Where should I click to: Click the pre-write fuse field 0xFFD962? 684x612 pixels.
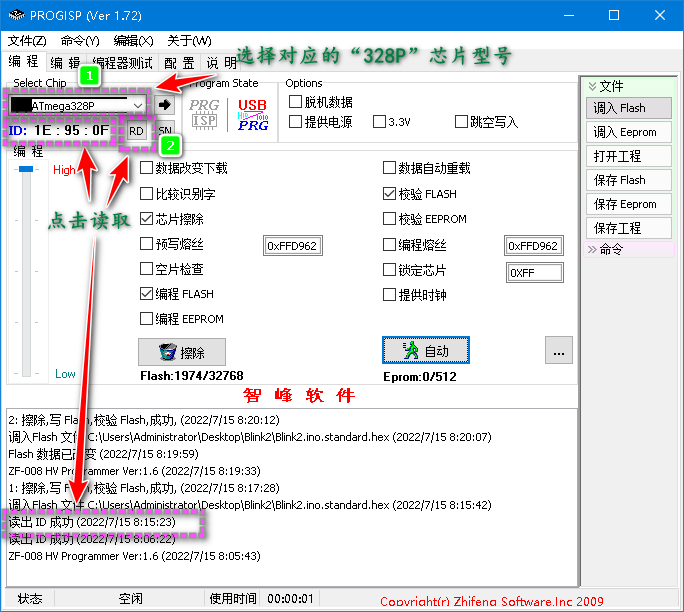293,246
